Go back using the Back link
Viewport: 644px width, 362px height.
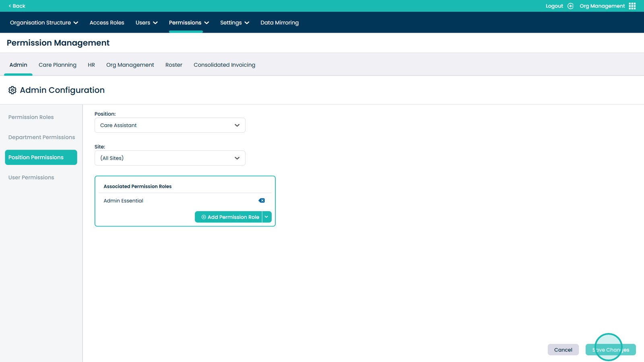coord(17,6)
